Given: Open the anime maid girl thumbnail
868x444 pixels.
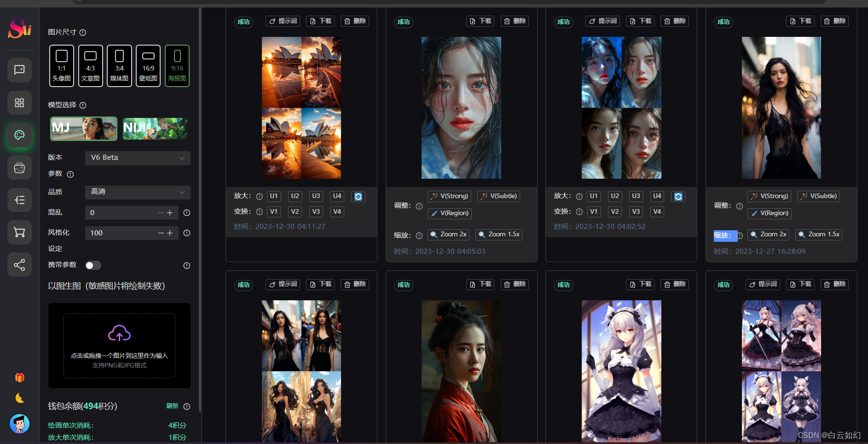Looking at the screenshot, I should 621,371.
